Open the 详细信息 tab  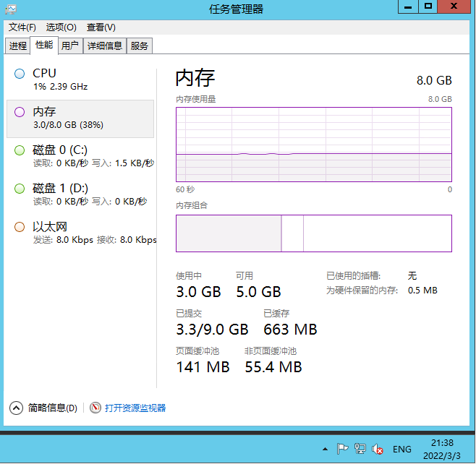click(x=105, y=46)
